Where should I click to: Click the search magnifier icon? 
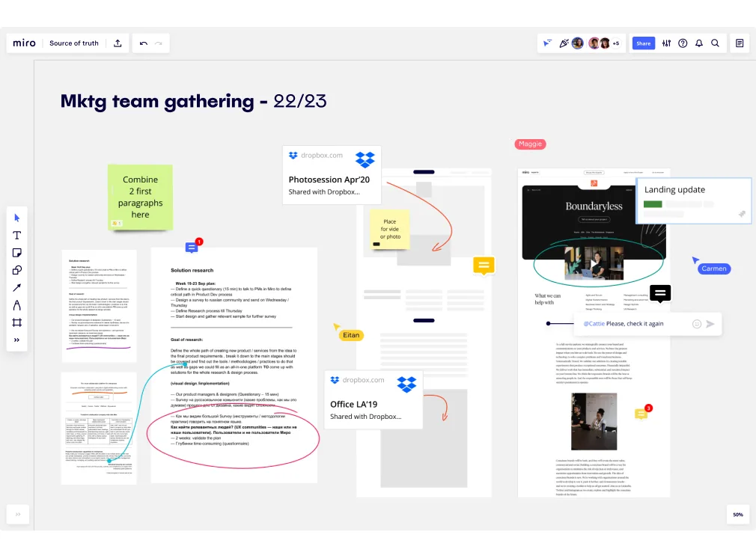point(715,43)
